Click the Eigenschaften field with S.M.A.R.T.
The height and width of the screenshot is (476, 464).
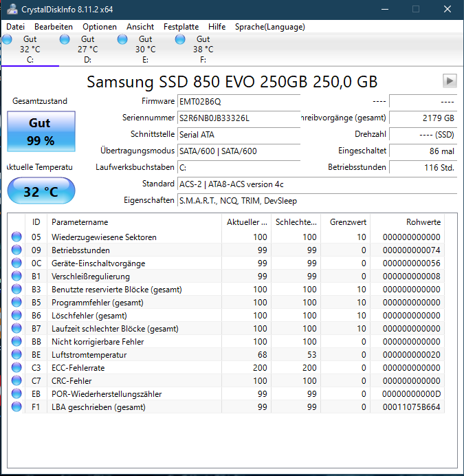point(317,200)
